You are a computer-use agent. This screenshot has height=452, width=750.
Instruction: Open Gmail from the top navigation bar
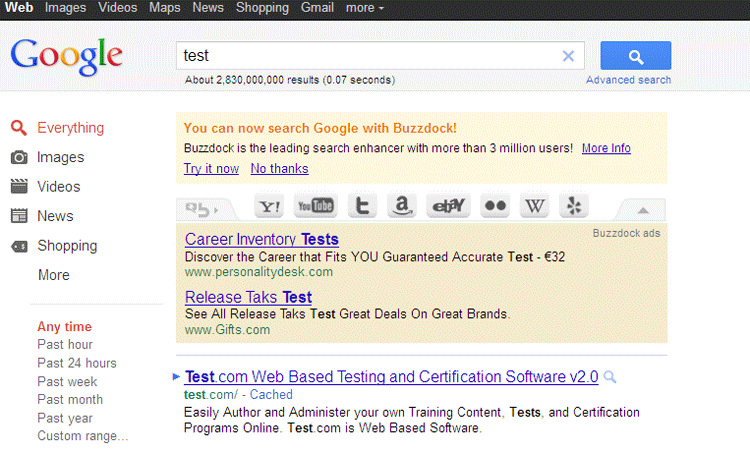click(x=317, y=8)
